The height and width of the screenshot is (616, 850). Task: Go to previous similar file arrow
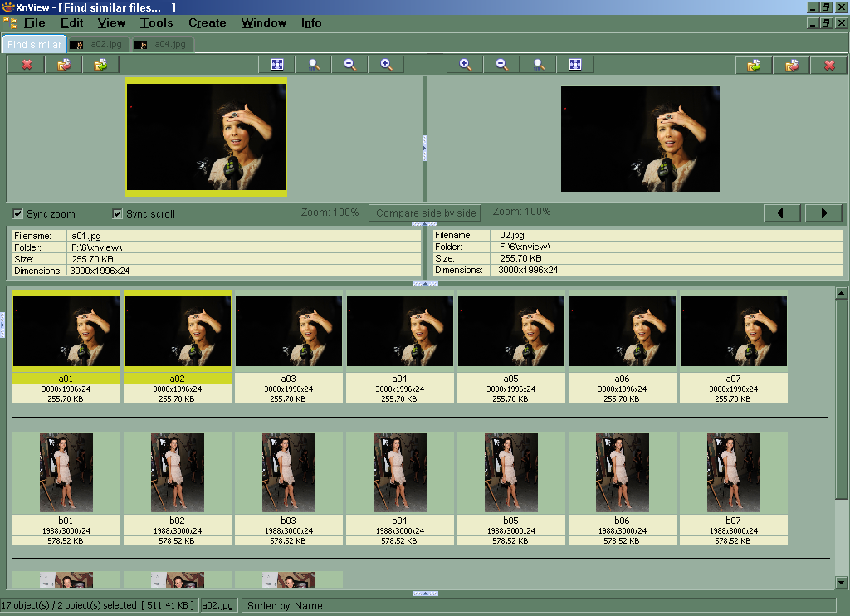coord(782,213)
